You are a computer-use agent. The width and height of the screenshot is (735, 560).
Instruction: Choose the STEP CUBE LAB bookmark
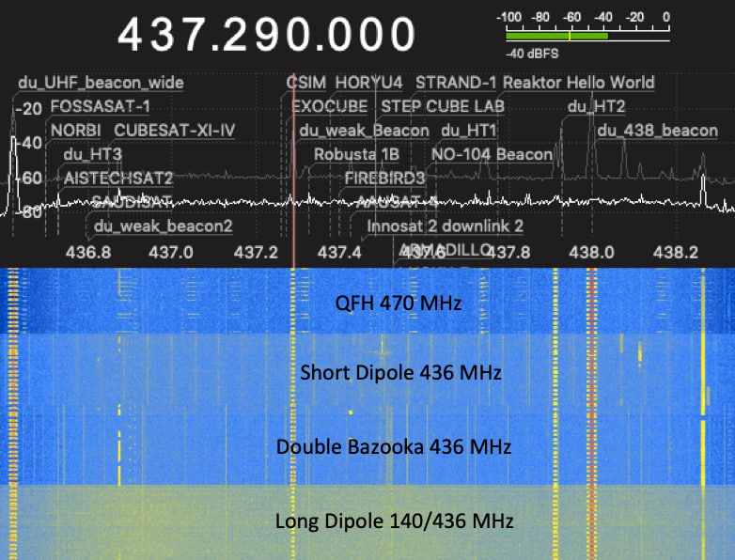pyautogui.click(x=444, y=106)
